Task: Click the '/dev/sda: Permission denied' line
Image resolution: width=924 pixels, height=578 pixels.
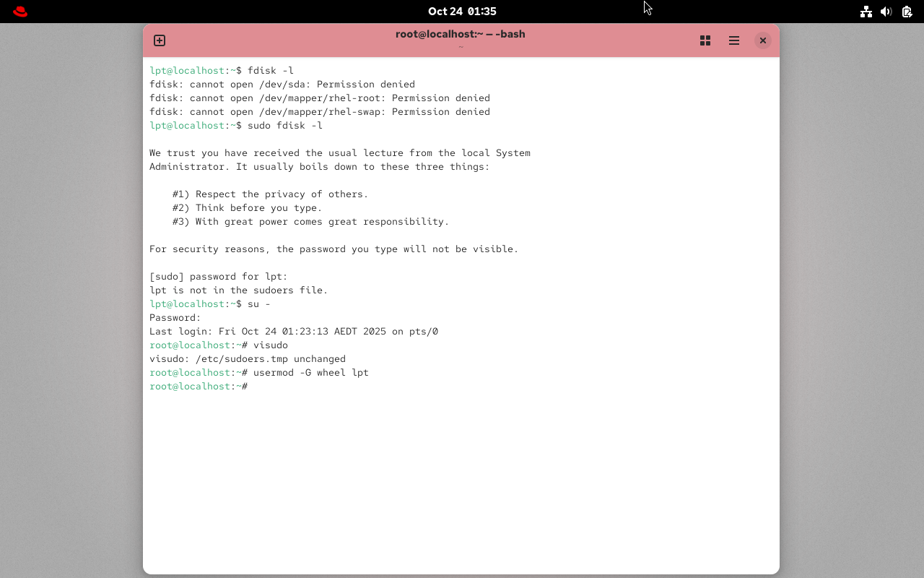Action: click(x=282, y=85)
